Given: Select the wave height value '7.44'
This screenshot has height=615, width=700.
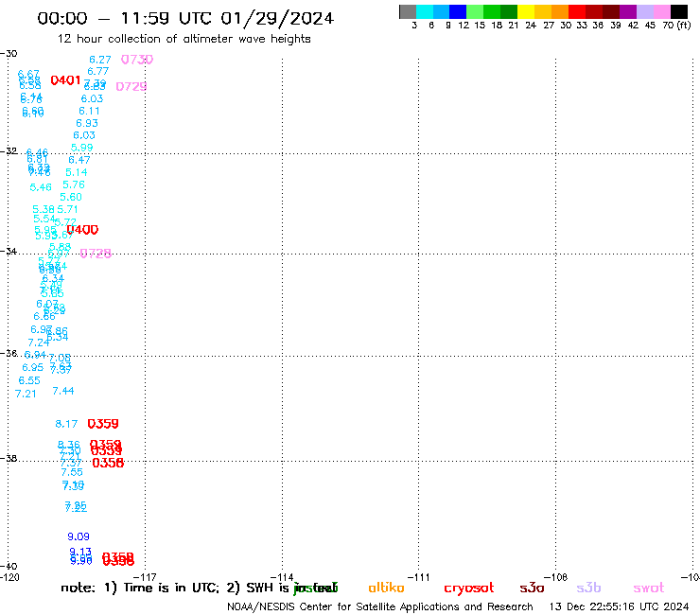Looking at the screenshot, I should (63, 392).
